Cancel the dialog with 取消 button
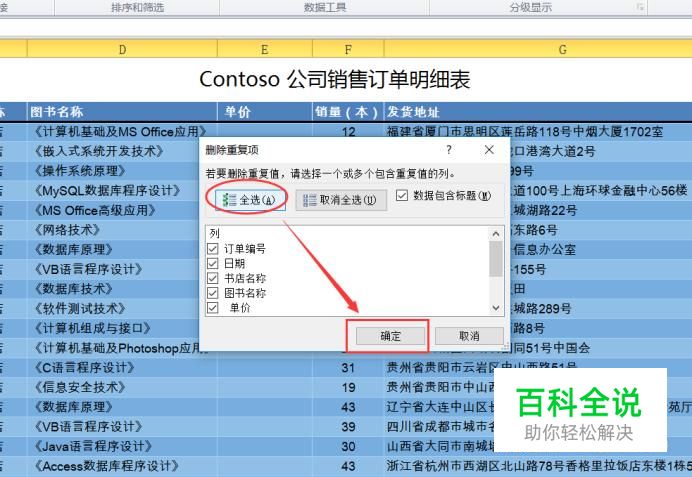 click(469, 336)
